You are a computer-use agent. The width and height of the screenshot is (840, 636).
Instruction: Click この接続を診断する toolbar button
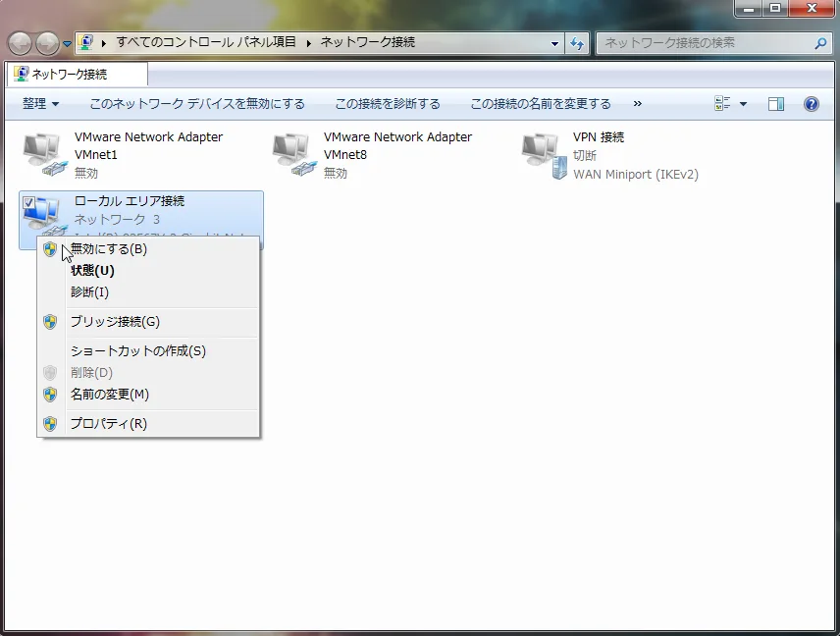tap(388, 103)
